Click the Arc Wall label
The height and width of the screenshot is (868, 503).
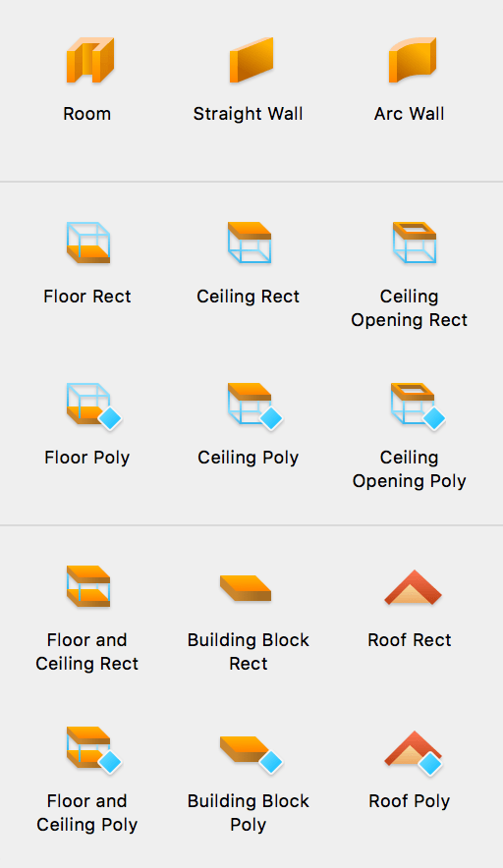click(409, 114)
